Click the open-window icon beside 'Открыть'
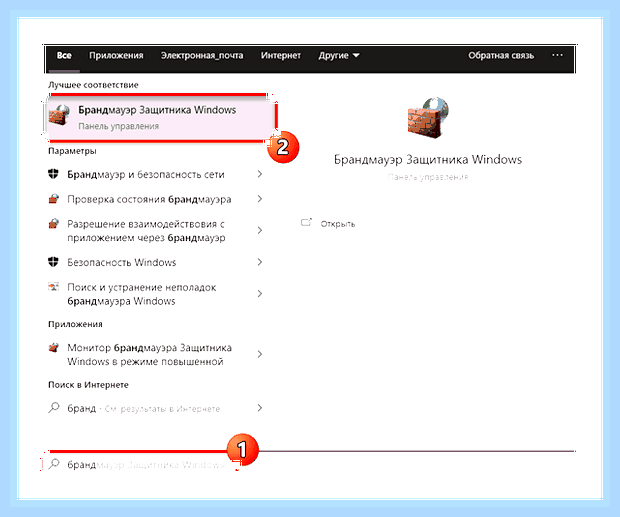The image size is (620, 517). (x=306, y=223)
